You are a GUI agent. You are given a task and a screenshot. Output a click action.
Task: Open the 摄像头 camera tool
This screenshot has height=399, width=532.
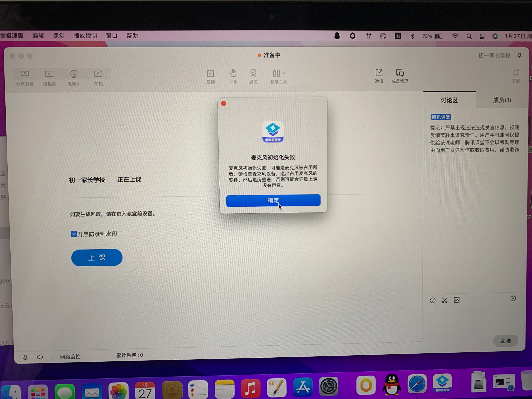[x=74, y=74]
